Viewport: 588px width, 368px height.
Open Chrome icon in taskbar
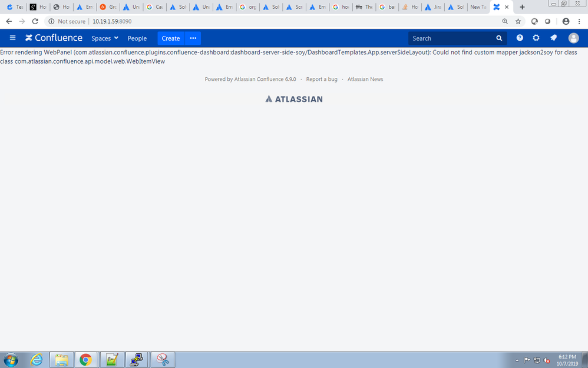click(85, 360)
